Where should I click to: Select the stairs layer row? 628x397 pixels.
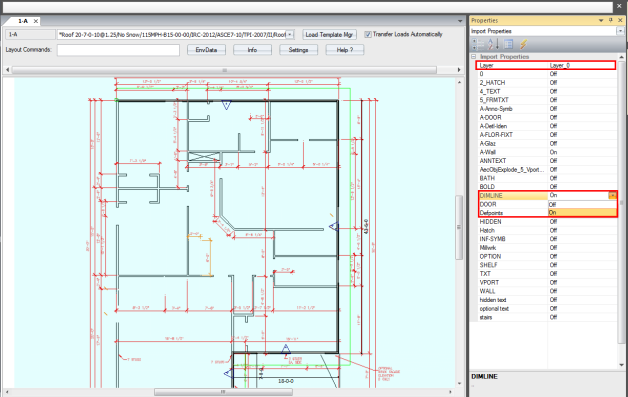[547, 317]
